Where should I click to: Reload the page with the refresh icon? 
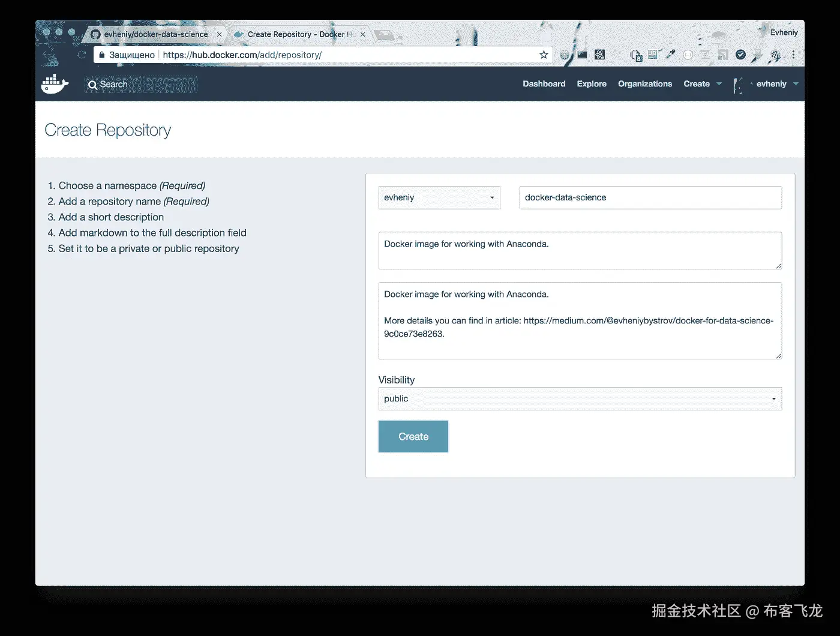click(82, 55)
